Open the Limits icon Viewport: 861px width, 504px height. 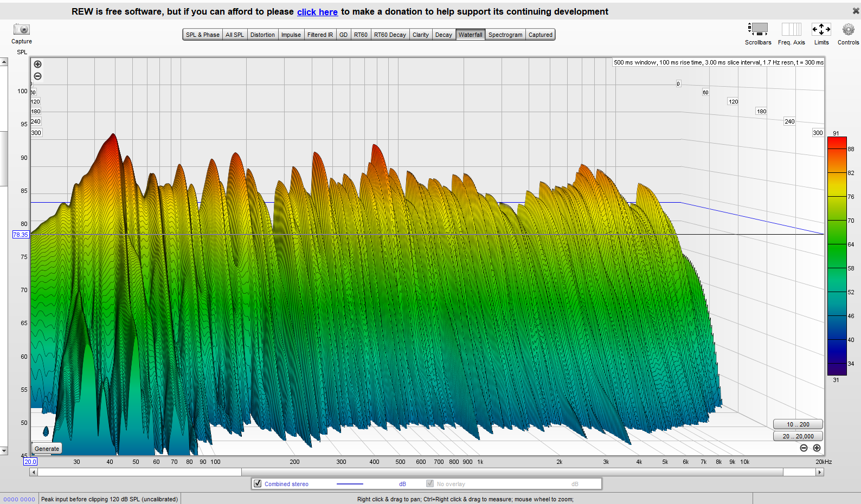(821, 29)
